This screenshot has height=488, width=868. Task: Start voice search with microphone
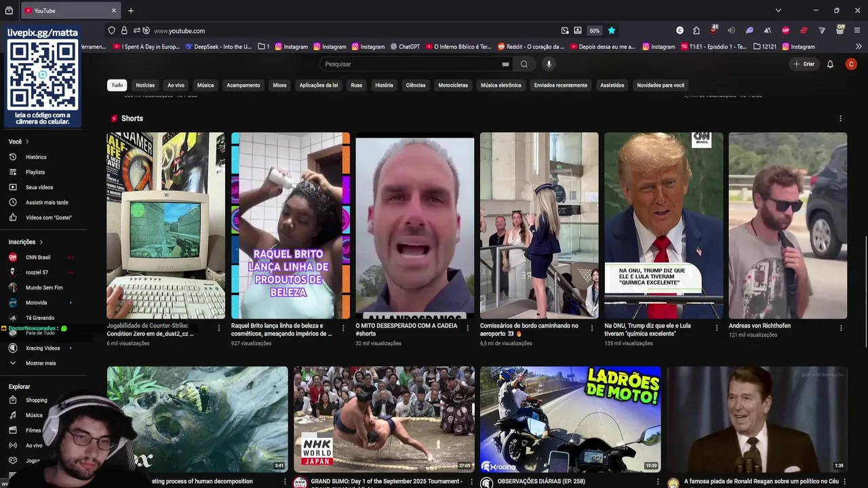(x=549, y=64)
